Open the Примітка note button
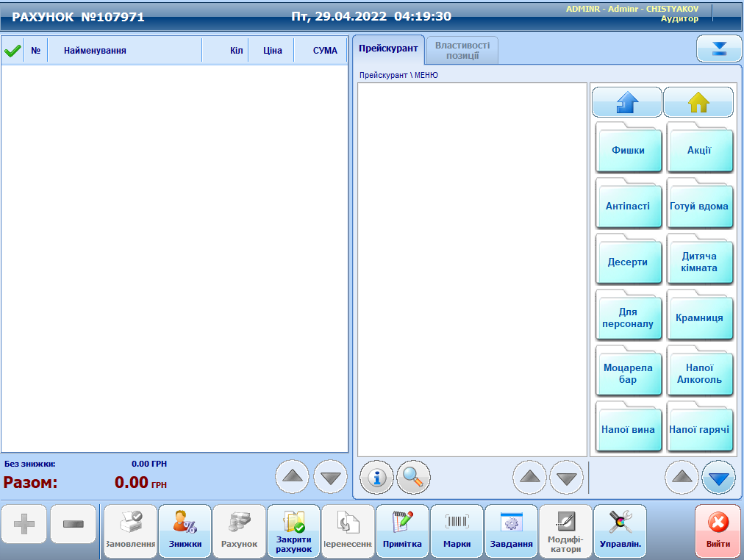Viewport: 744px width, 560px height. pyautogui.click(x=402, y=531)
